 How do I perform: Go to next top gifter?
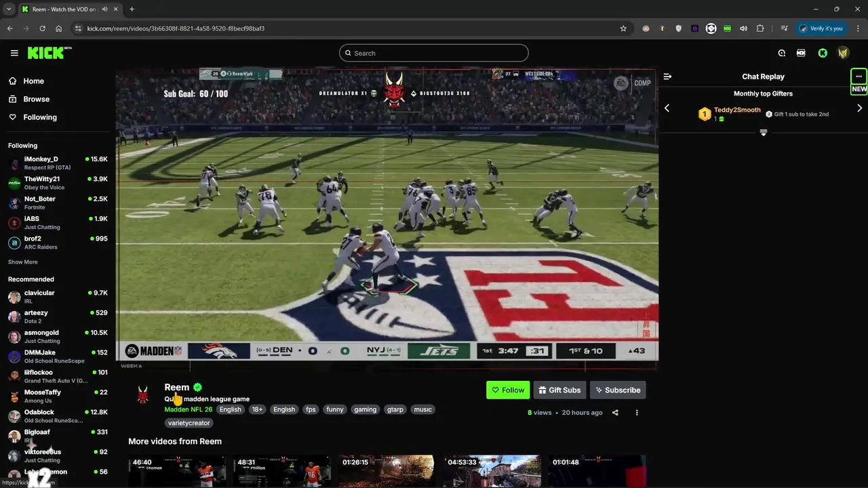click(x=859, y=108)
